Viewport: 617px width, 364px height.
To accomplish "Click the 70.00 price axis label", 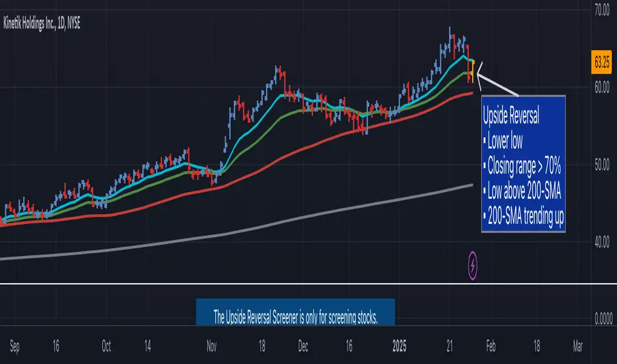I will [602, 11].
